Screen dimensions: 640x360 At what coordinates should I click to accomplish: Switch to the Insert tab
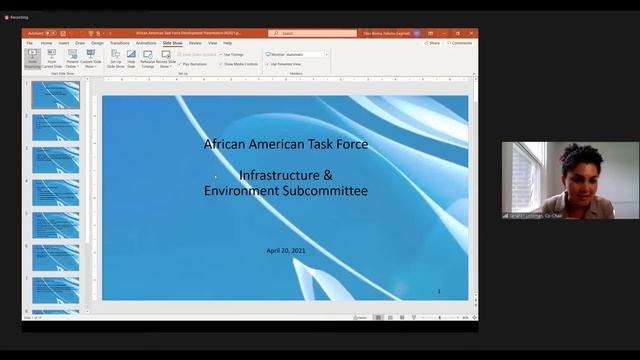pos(64,43)
